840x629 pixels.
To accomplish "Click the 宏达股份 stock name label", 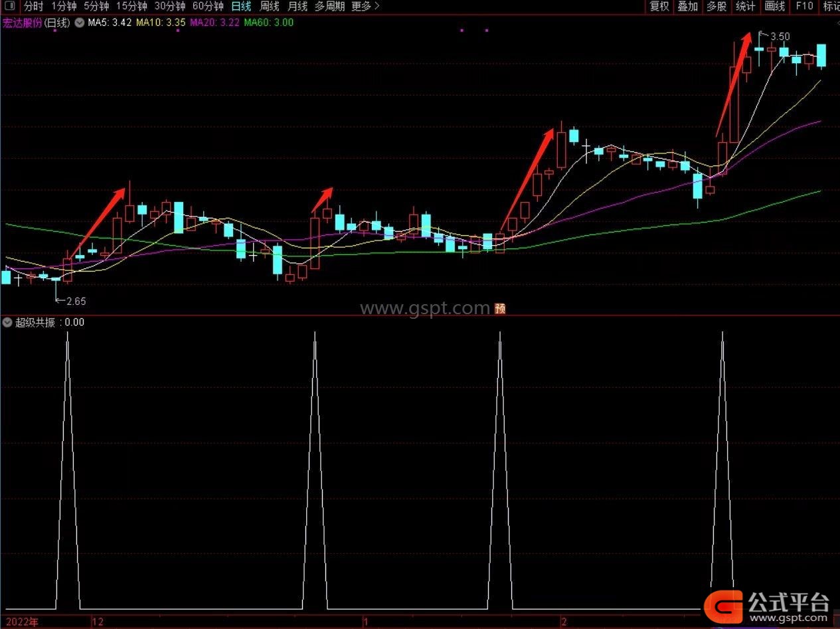I will point(23,23).
